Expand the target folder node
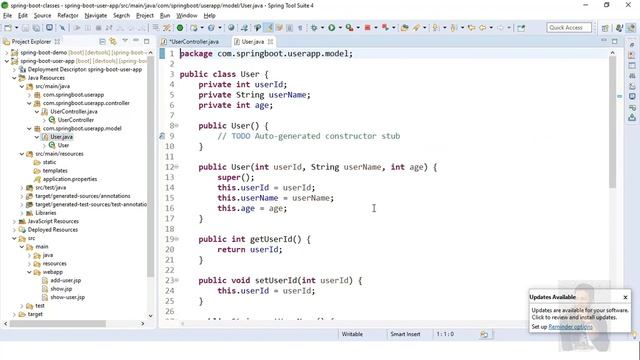 (x=14, y=314)
